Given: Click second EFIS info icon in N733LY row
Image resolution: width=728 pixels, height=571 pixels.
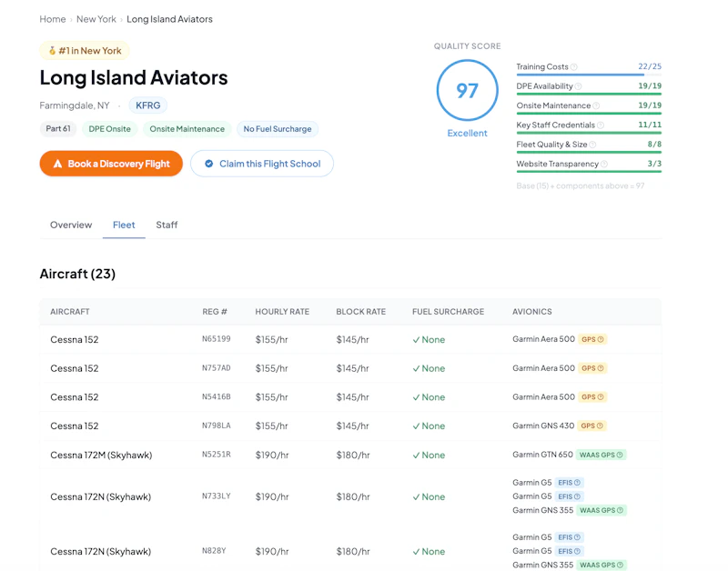Looking at the screenshot, I should (x=577, y=496).
